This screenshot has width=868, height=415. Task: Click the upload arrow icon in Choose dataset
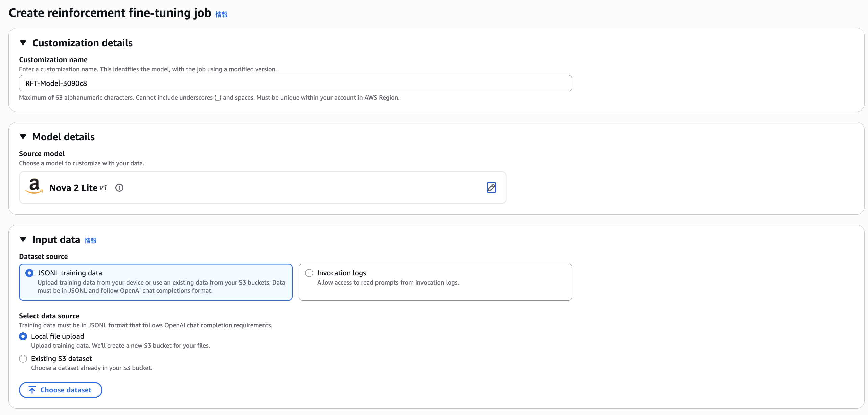click(32, 390)
